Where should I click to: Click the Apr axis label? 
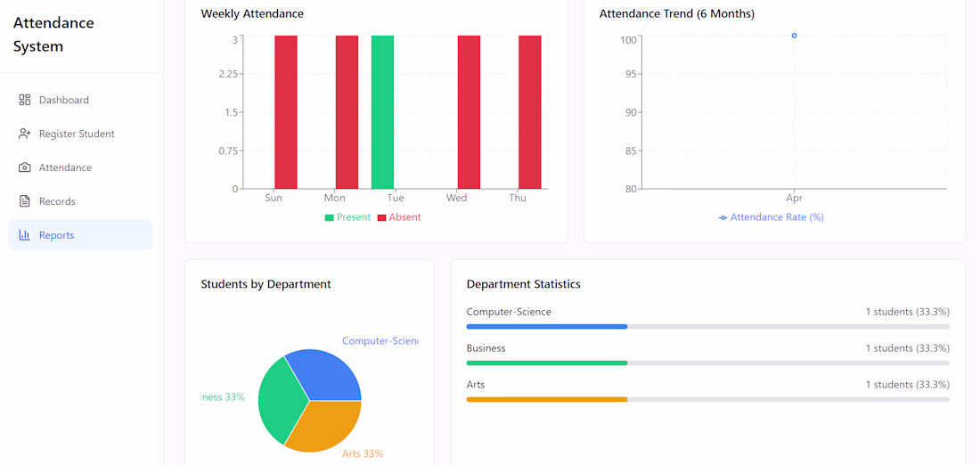point(795,198)
